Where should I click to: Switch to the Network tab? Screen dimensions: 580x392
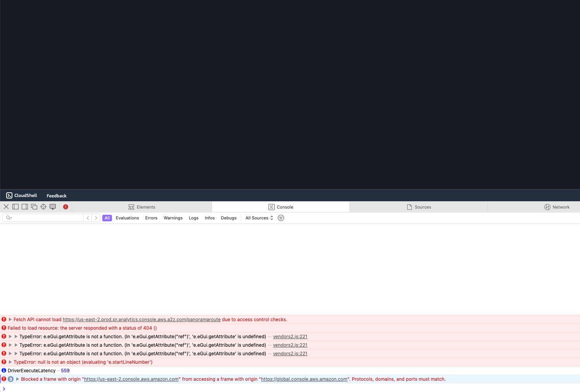pos(557,207)
